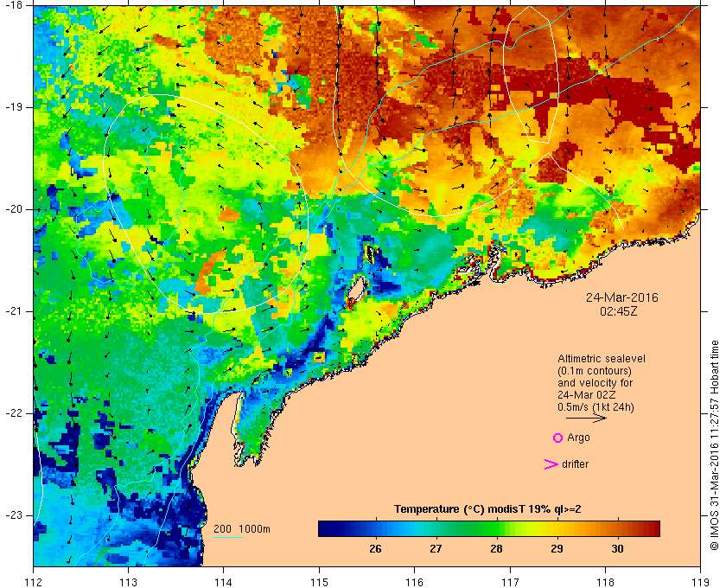This screenshot has height=588, width=726.
Task: Click the cyan bathymetry legend line
Action: tap(228, 538)
